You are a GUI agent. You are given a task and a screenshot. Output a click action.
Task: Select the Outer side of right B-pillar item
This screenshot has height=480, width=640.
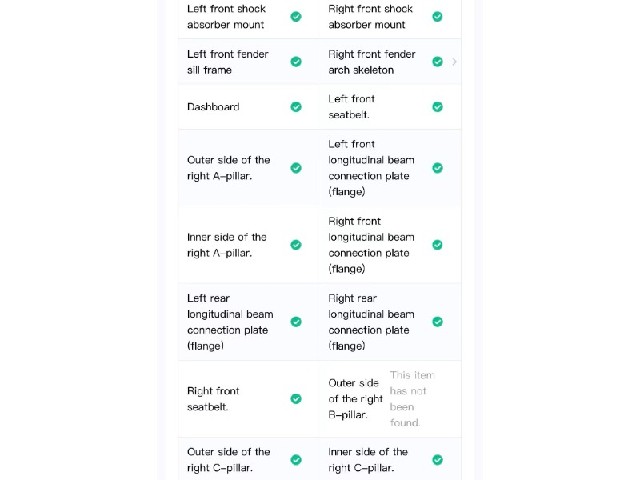tap(356, 399)
